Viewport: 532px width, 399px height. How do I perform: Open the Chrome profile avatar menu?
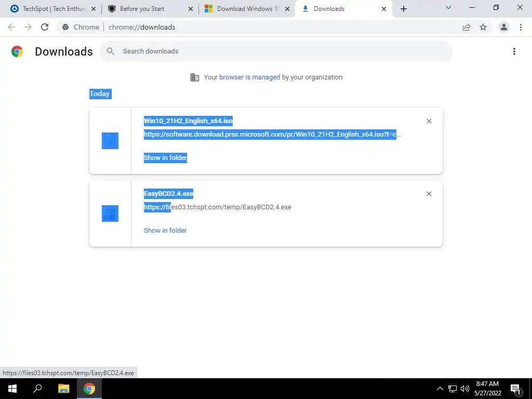click(x=504, y=27)
